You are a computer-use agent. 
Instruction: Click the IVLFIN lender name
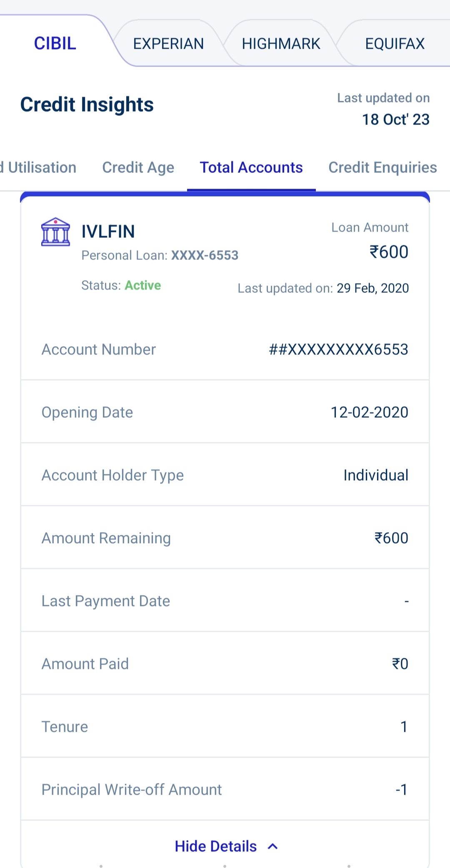[108, 232]
